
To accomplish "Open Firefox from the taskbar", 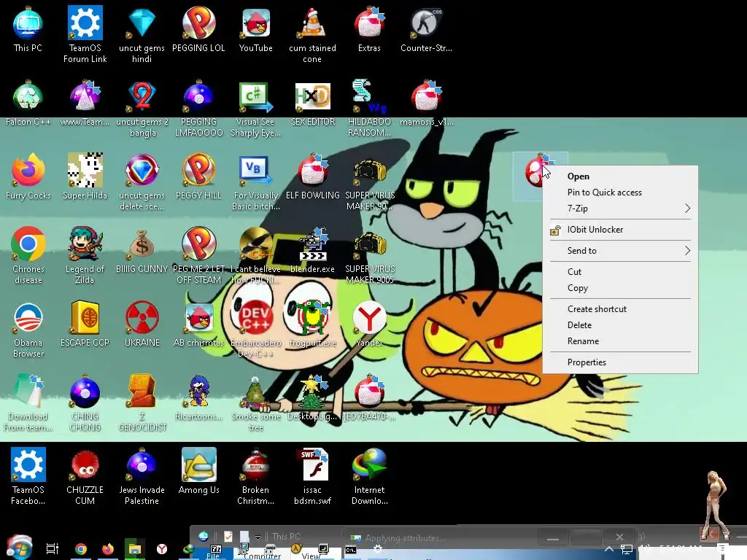I will pyautogui.click(x=108, y=549).
